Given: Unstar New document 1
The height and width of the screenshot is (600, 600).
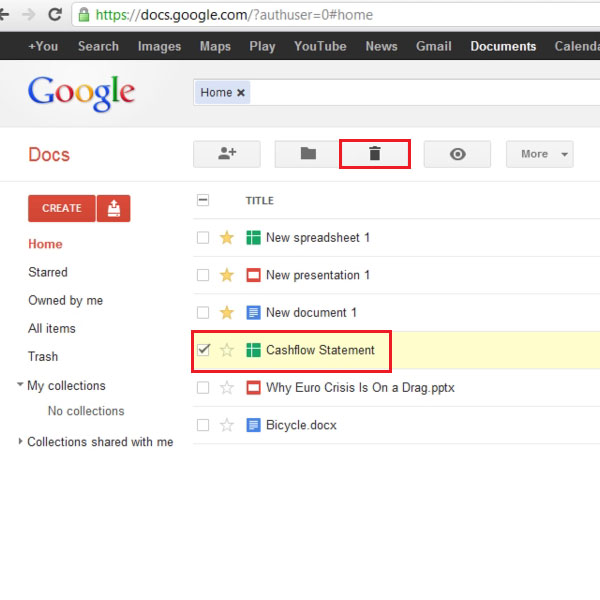Looking at the screenshot, I should point(227,312).
